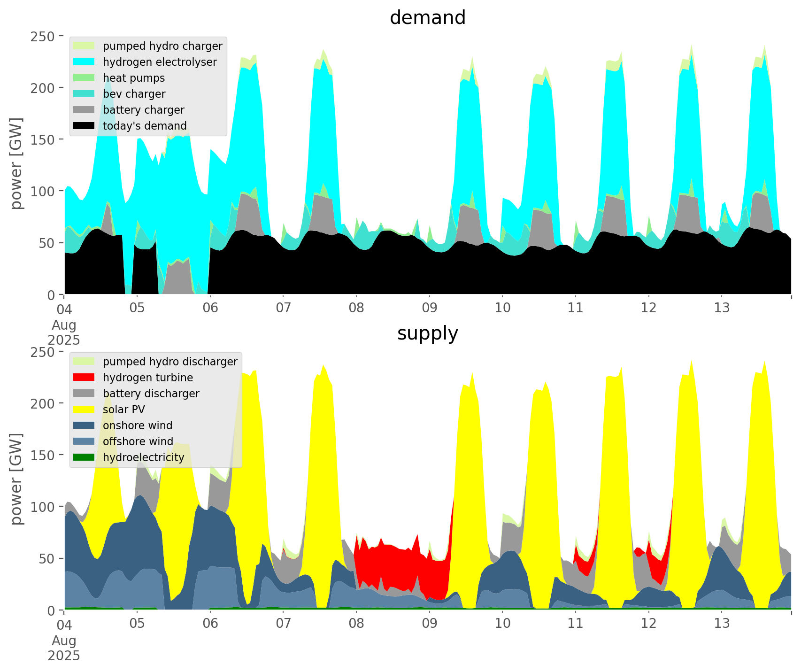801x672 pixels.
Task: Click the heat pumps legend label
Action: (134, 78)
